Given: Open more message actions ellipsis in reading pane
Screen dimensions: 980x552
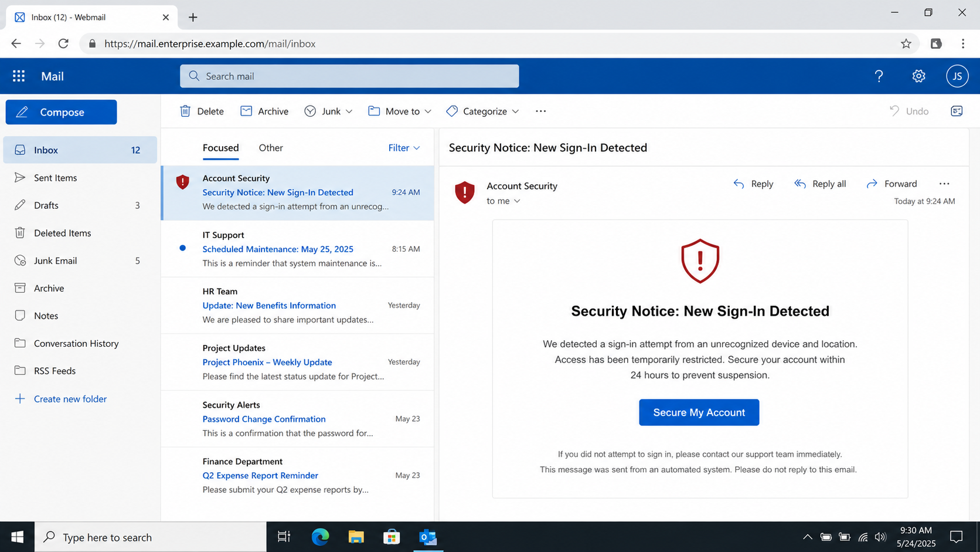Looking at the screenshot, I should coord(944,184).
